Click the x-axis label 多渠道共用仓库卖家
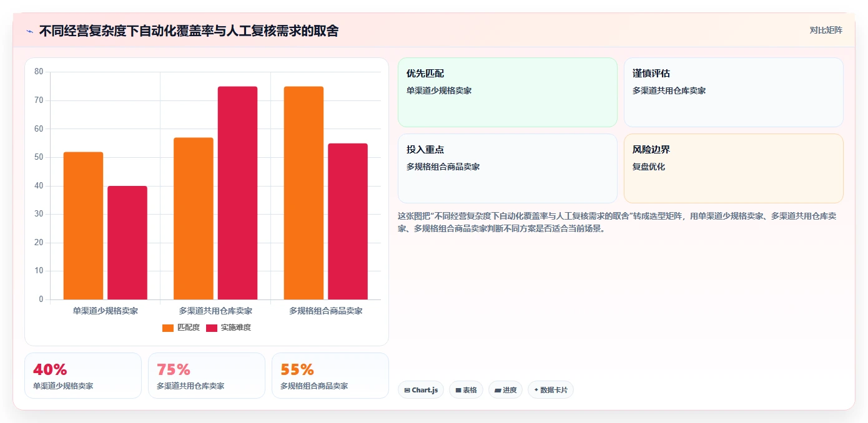 (215, 311)
